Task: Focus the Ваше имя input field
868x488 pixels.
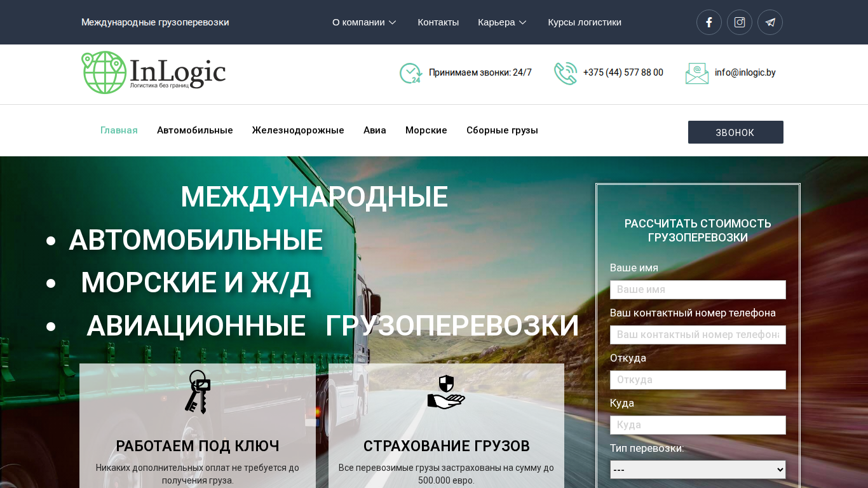Action: click(x=698, y=290)
